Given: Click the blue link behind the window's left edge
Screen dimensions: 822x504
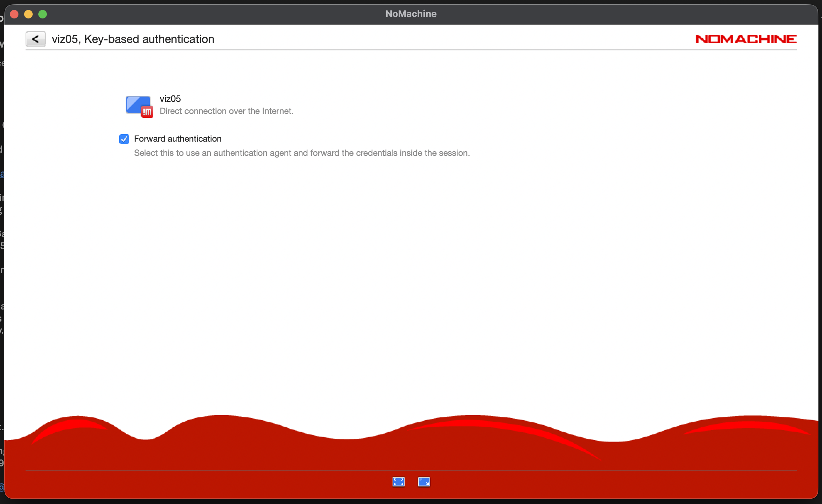Looking at the screenshot, I should 2,174.
